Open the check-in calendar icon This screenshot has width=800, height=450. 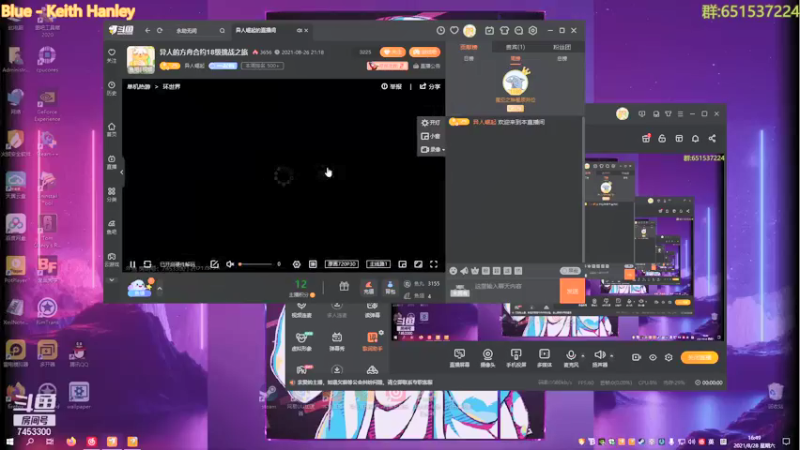click(x=489, y=31)
